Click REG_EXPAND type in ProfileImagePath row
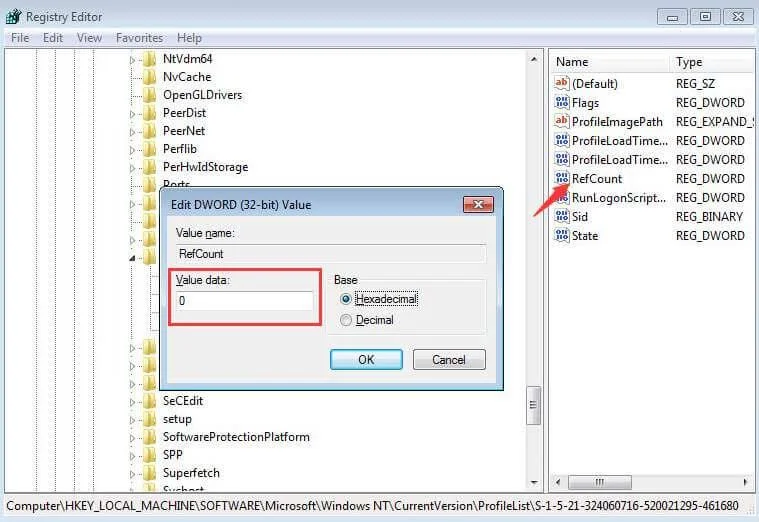Screen dimensions: 759x522 (x=715, y=122)
